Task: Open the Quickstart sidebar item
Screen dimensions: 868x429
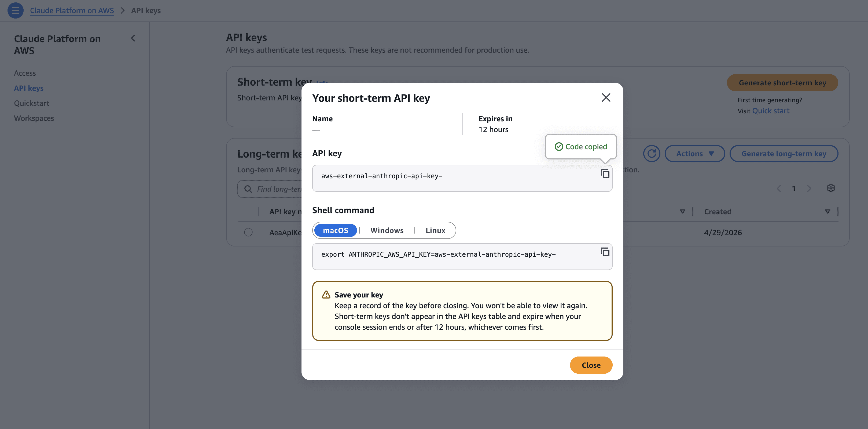Action: pyautogui.click(x=32, y=103)
